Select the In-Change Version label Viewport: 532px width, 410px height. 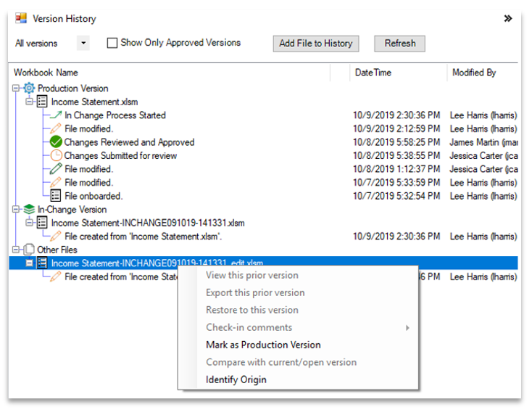coord(72,210)
